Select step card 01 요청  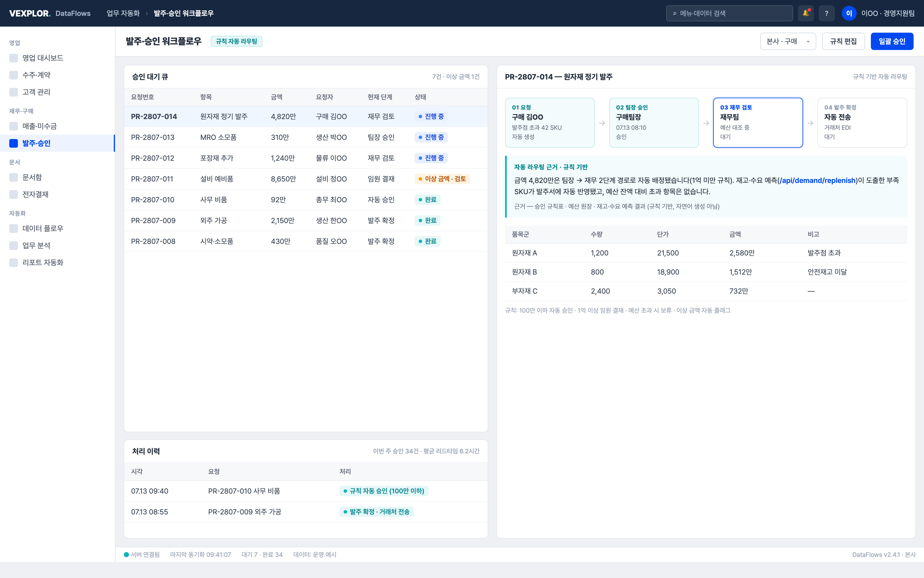point(549,123)
